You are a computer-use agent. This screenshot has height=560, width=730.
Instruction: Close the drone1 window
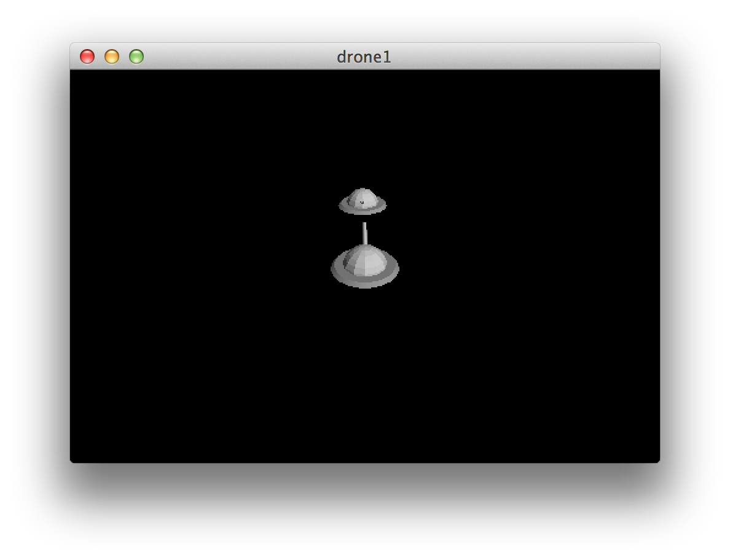click(x=87, y=56)
